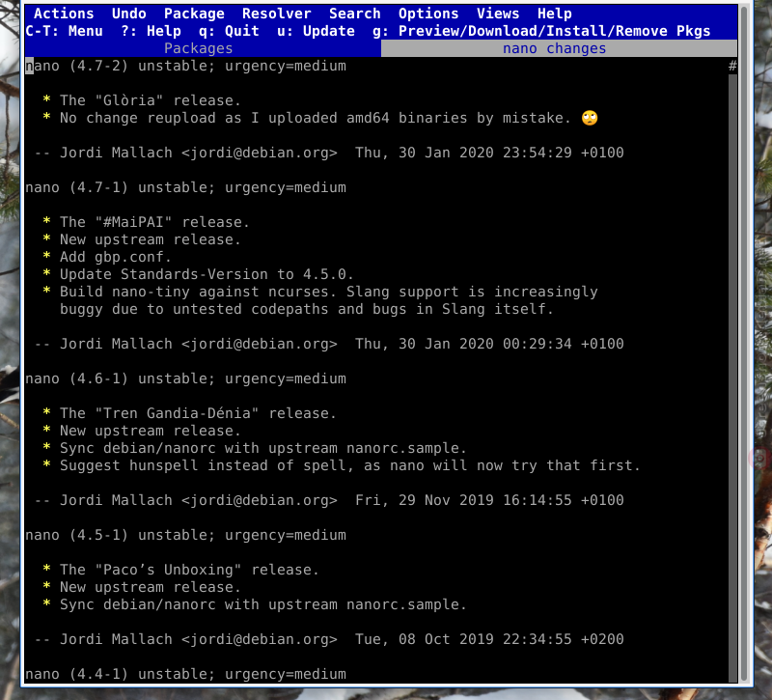Open the Package menu
772x700 pixels.
coord(194,14)
